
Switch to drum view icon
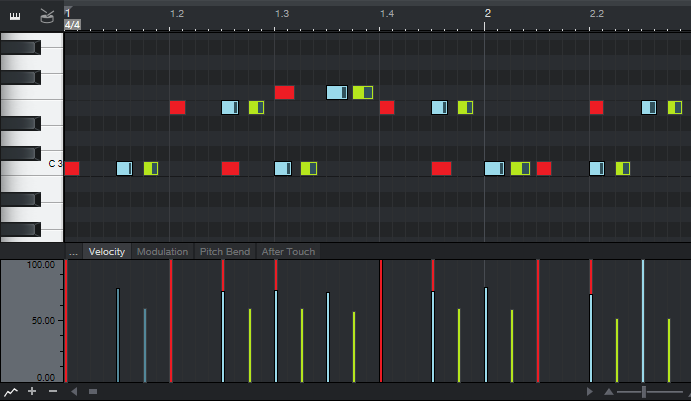click(47, 16)
